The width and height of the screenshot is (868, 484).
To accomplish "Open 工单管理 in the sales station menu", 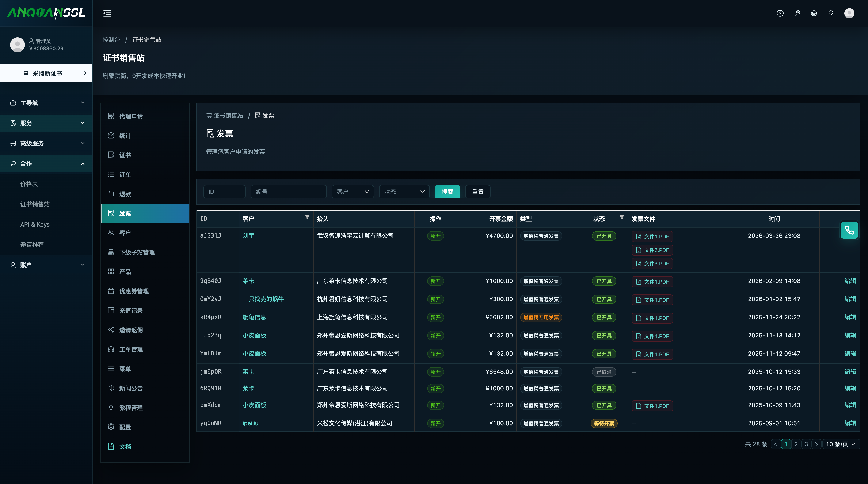I will point(145,349).
